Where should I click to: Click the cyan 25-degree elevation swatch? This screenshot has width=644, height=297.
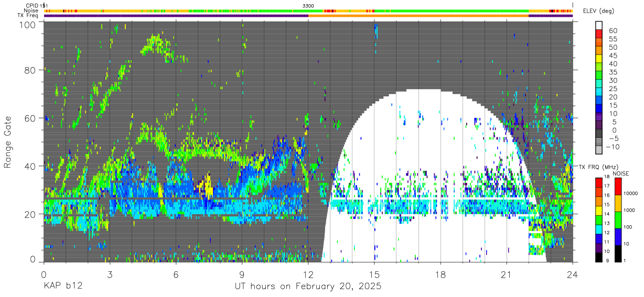[599, 92]
